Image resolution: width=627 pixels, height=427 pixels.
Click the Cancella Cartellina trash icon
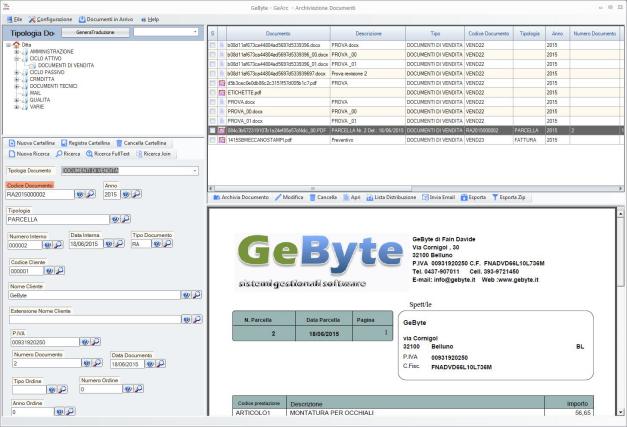tap(119, 143)
